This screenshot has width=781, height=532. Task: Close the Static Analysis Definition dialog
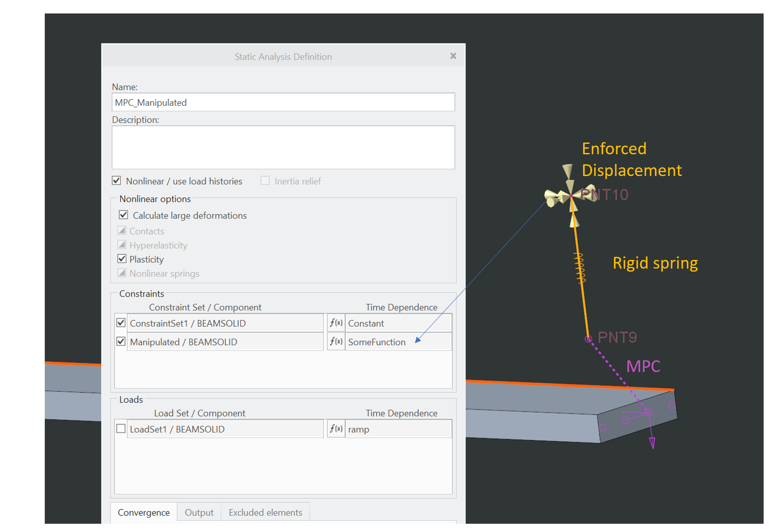coord(453,56)
